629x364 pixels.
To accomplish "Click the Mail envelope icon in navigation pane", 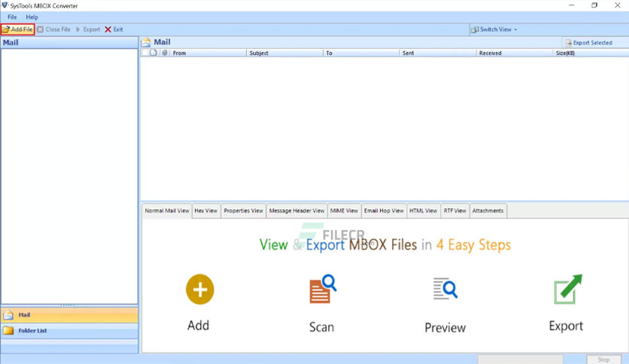I will coord(8,315).
